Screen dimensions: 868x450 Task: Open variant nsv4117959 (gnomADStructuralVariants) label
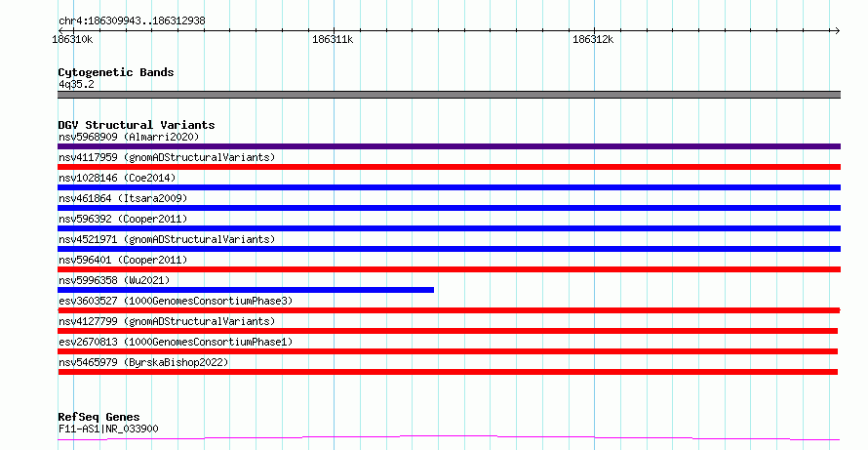click(167, 157)
